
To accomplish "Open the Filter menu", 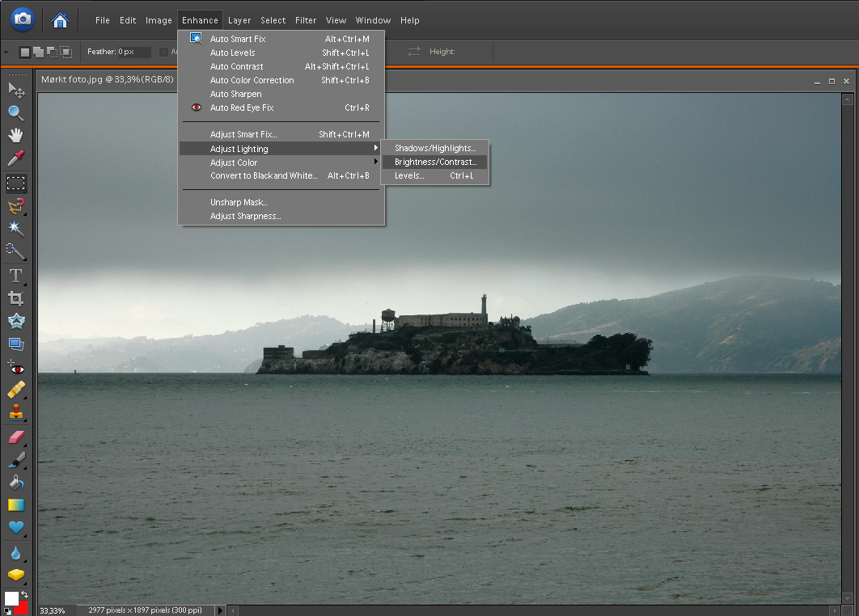I will [305, 20].
